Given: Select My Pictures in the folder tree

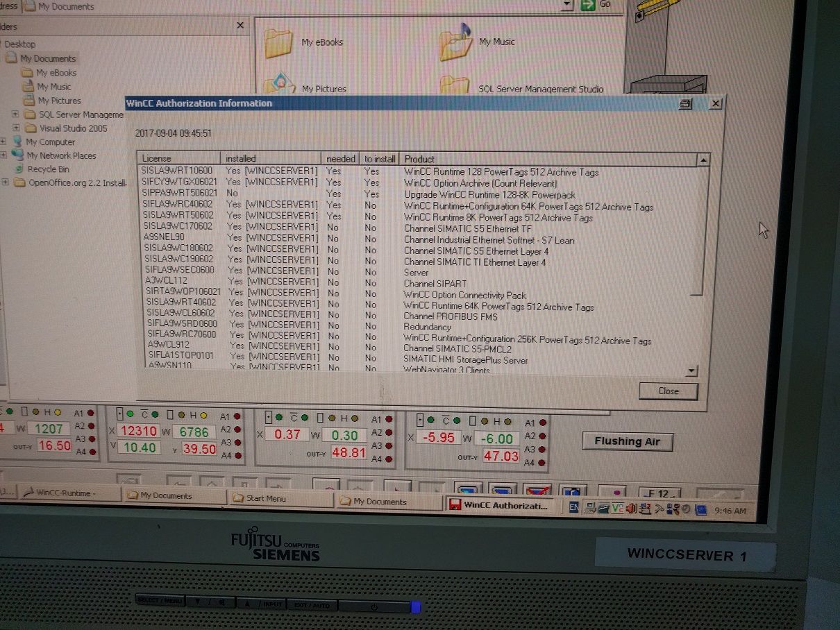Looking at the screenshot, I should click(59, 101).
